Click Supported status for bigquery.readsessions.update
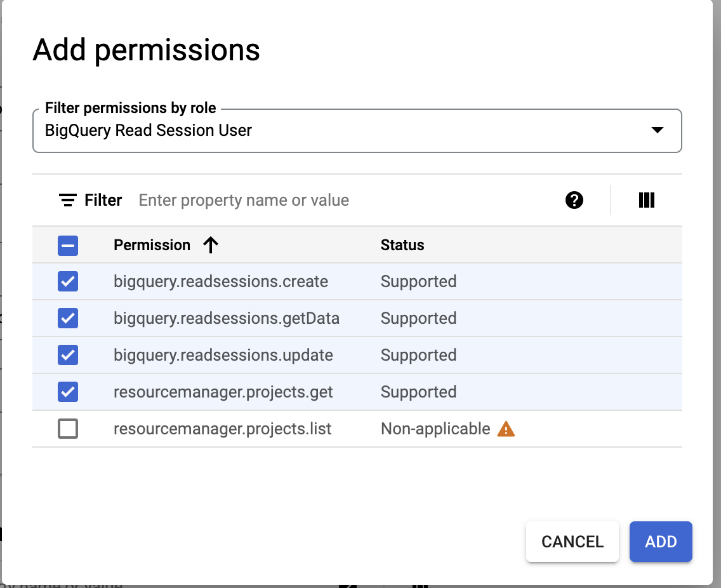 [418, 355]
